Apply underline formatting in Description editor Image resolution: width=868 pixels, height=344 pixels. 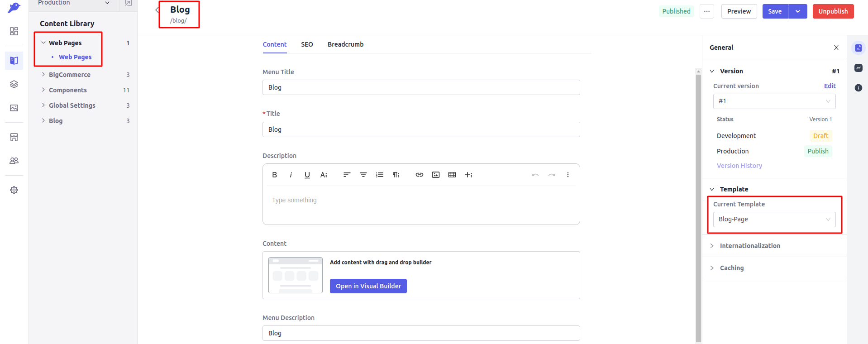[x=307, y=175]
